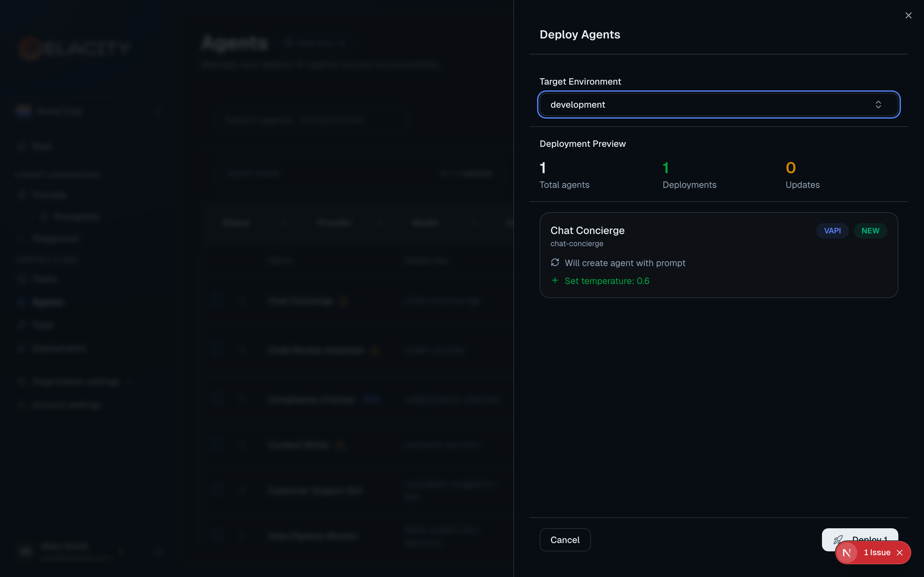Viewport: 924px width, 577px height.
Task: Check the first agent row checkbox
Action: click(218, 300)
